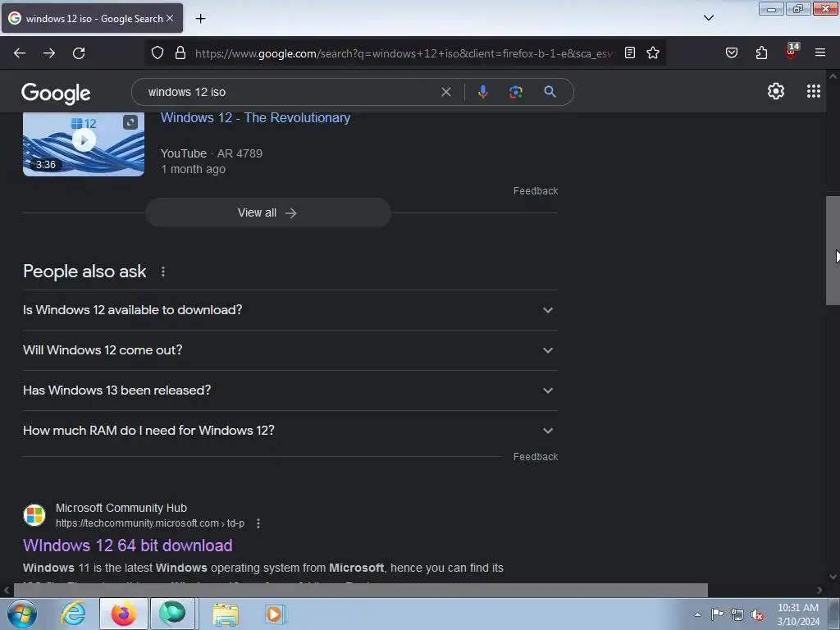Click the network icon in the system tray
Image resolution: width=840 pixels, height=630 pixels.
tap(737, 614)
